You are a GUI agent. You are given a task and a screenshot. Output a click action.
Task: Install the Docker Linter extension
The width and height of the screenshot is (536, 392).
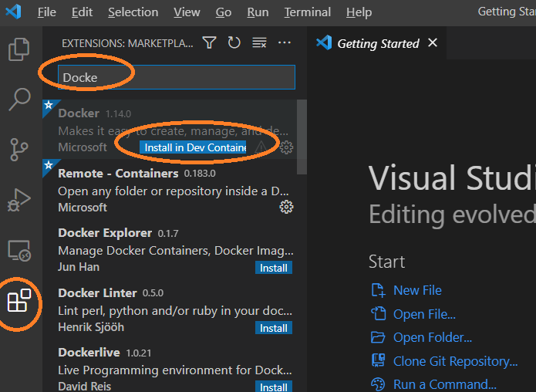click(x=274, y=328)
